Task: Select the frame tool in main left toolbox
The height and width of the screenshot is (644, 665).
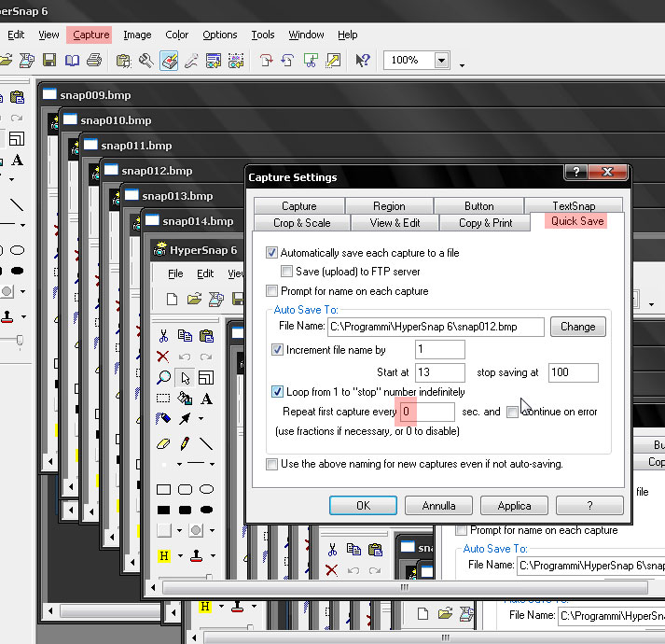Action: point(17,139)
